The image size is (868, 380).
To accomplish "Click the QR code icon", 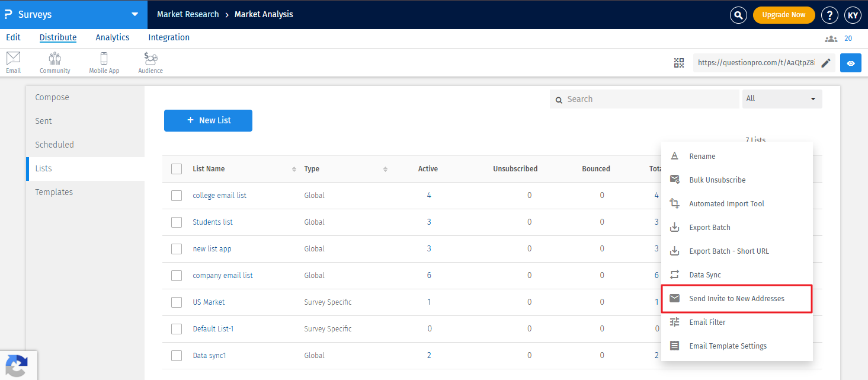I will [679, 63].
